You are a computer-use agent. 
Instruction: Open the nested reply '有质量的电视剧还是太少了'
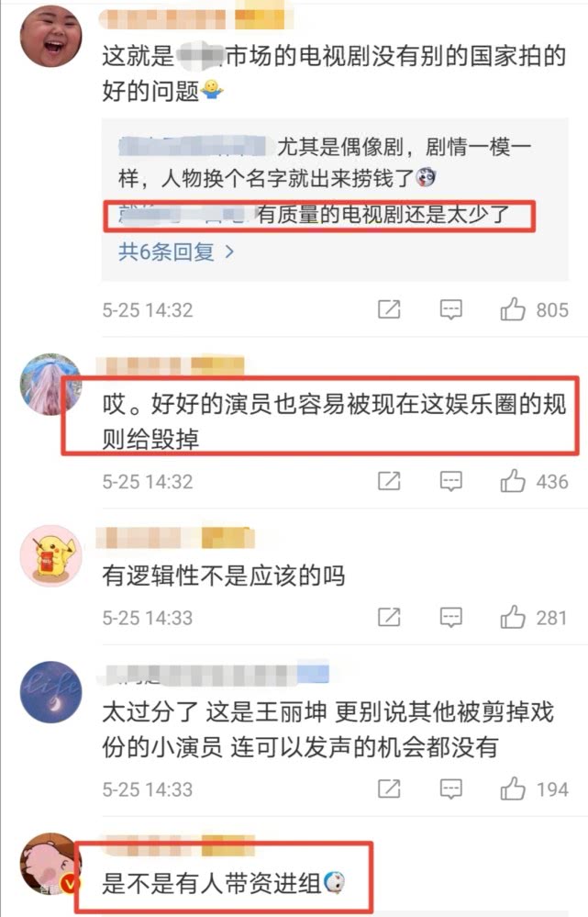coord(318,216)
